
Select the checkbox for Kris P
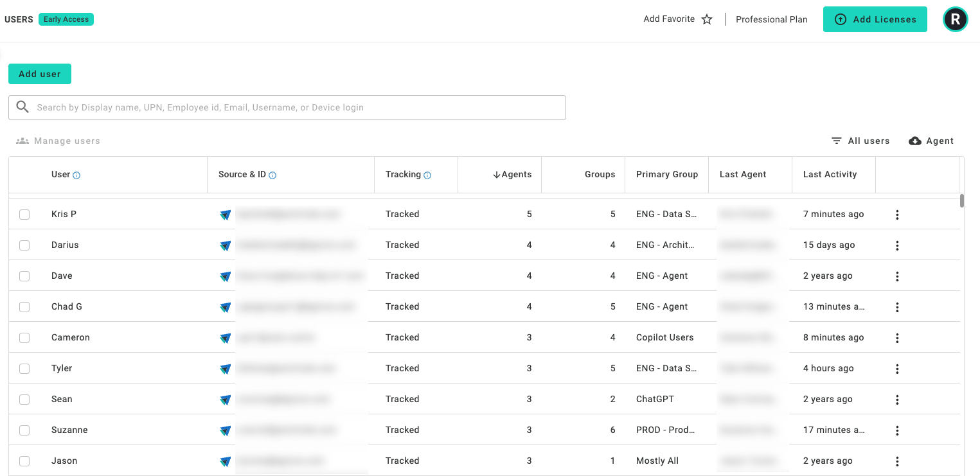24,215
